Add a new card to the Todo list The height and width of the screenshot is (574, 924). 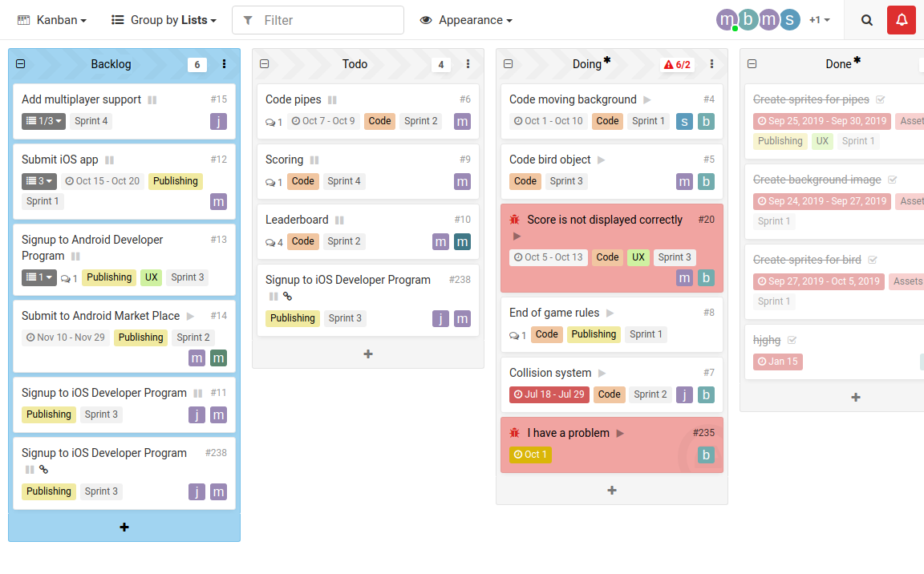(367, 354)
